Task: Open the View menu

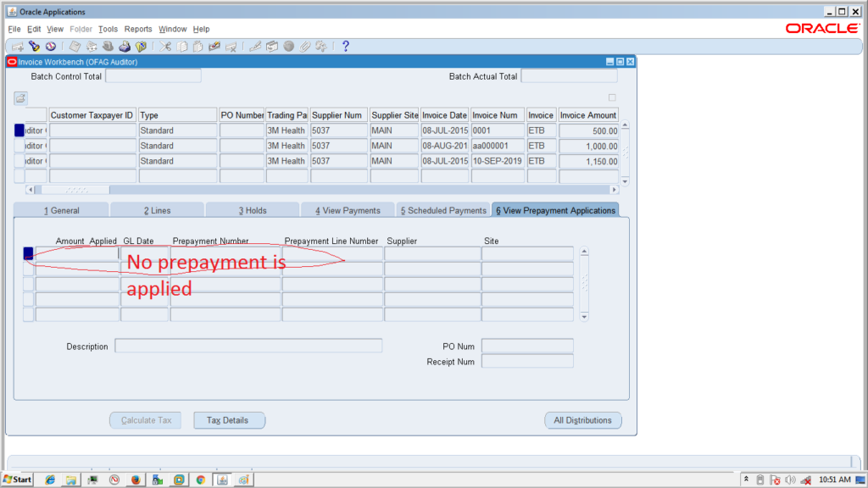Action: point(55,29)
